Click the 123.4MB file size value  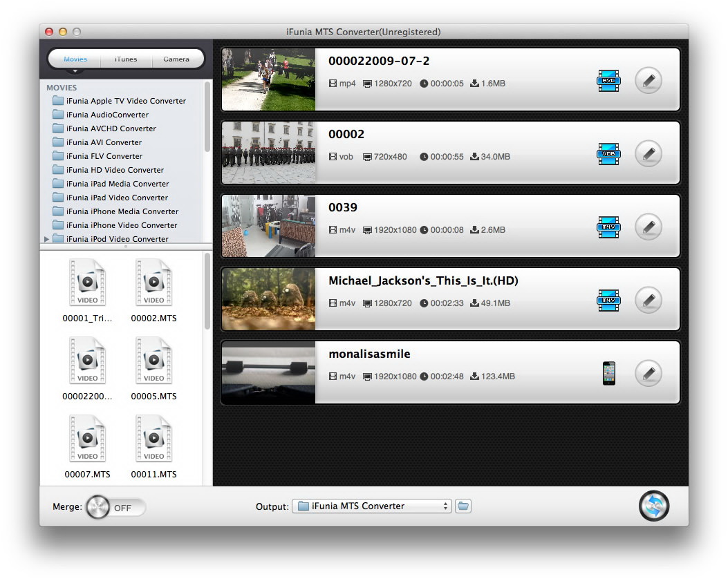[x=498, y=377]
